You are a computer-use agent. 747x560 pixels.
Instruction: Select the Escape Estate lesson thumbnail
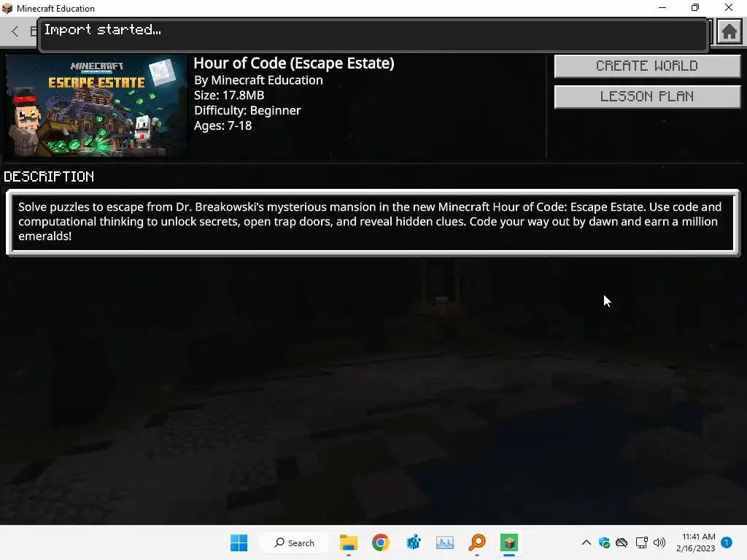(x=97, y=106)
